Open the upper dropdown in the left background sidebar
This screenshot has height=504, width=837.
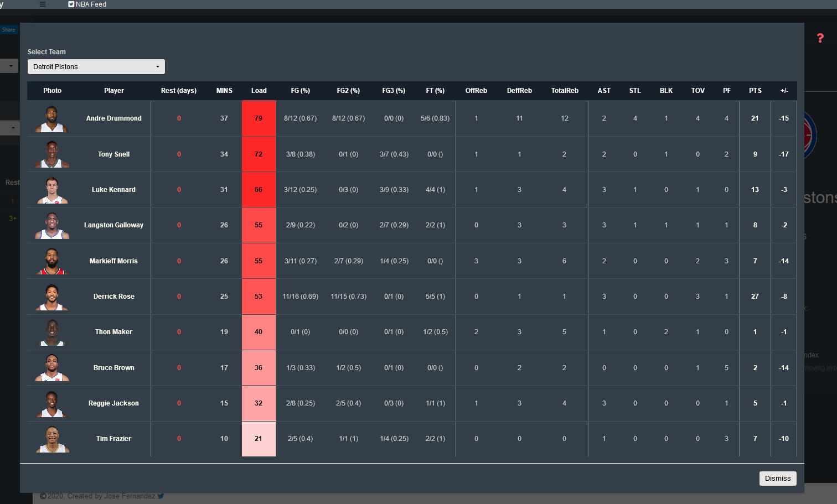point(9,66)
